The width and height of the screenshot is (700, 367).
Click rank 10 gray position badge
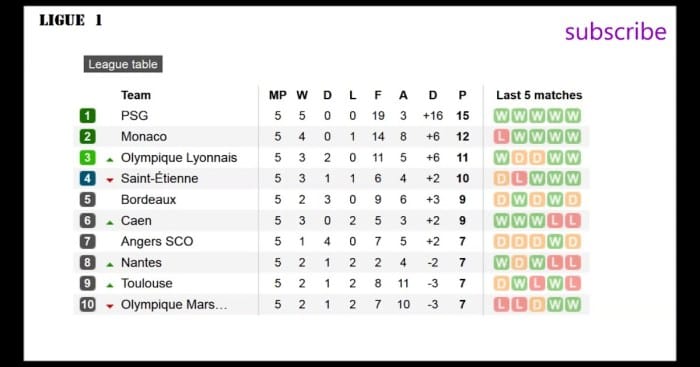pos(88,304)
